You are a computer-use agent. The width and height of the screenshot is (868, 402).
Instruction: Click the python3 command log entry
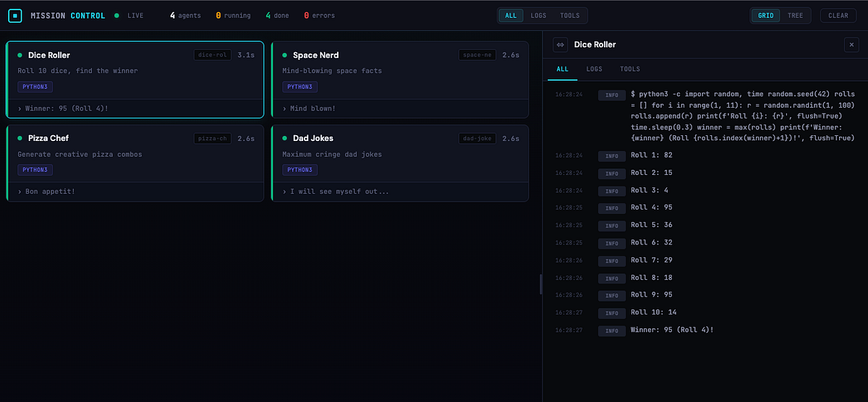[704, 116]
